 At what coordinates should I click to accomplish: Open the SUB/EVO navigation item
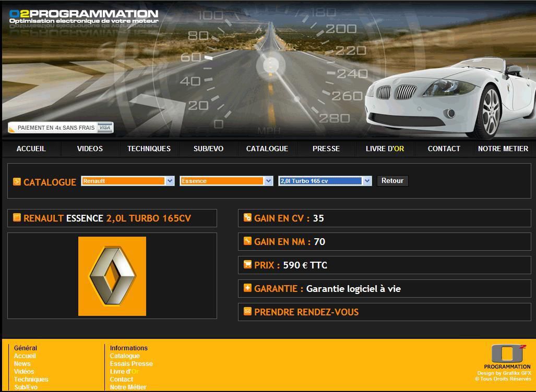(209, 149)
